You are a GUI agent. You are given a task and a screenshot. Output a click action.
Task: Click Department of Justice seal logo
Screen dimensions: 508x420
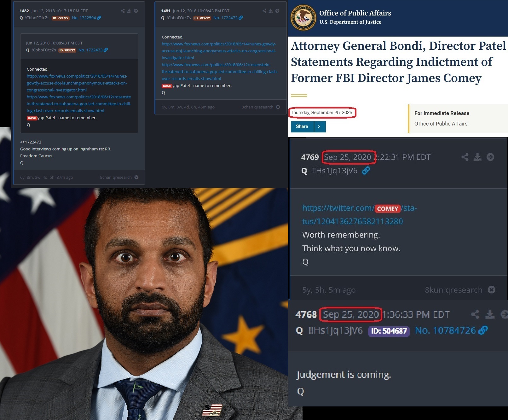(303, 18)
